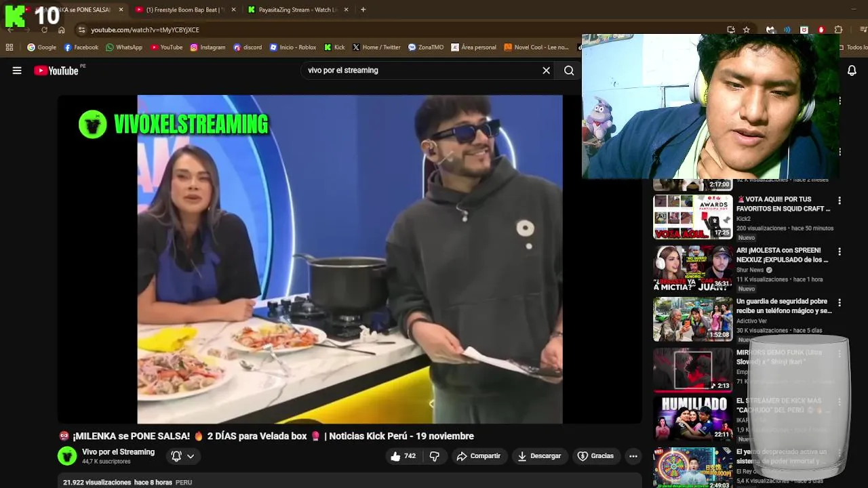868x488 pixels.
Task: Open a new browser tab
Action: [x=363, y=10]
